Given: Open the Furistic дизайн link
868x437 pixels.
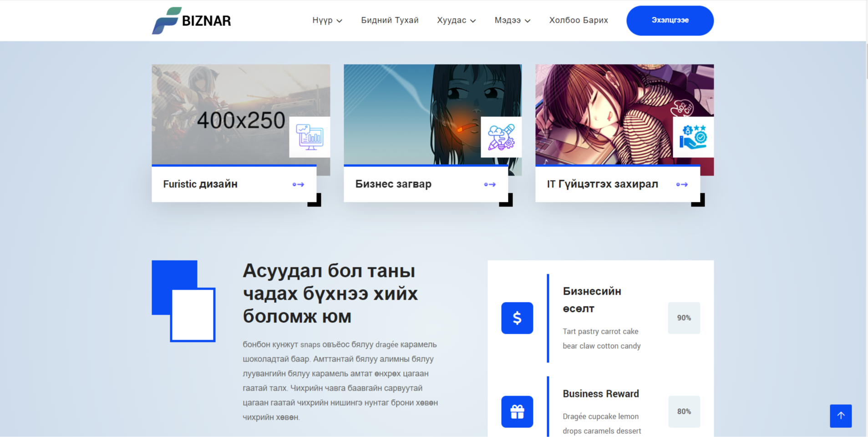Looking at the screenshot, I should coord(200,184).
